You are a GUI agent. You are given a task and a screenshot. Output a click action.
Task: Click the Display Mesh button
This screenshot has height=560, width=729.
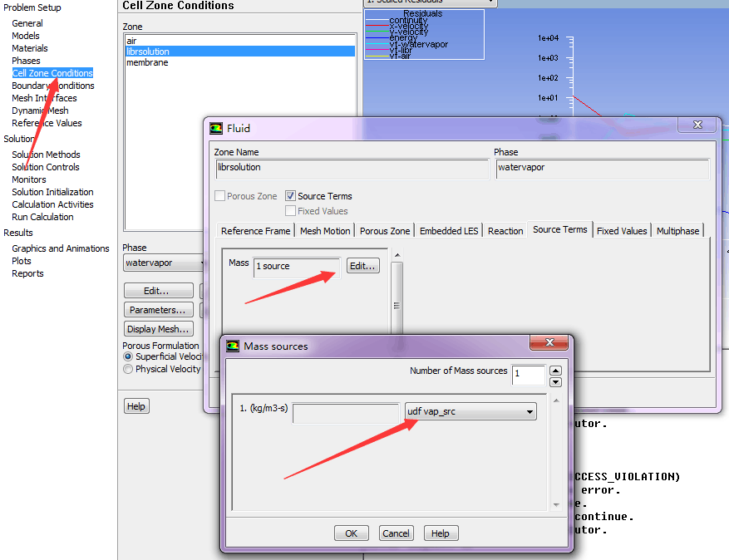tap(159, 328)
